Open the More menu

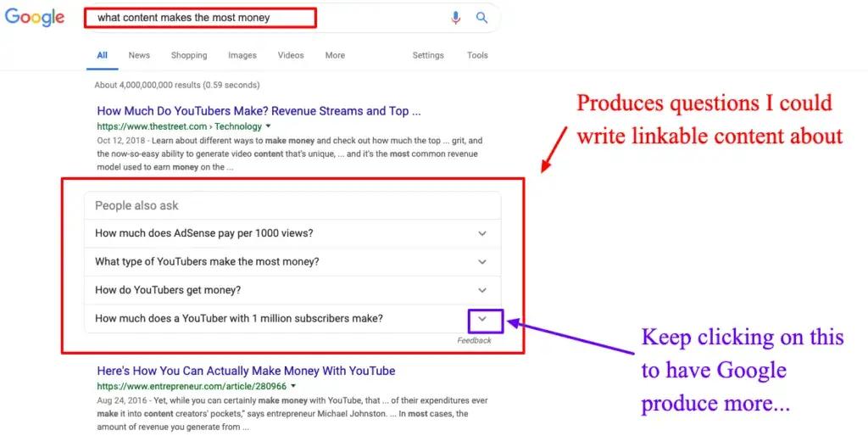335,55
